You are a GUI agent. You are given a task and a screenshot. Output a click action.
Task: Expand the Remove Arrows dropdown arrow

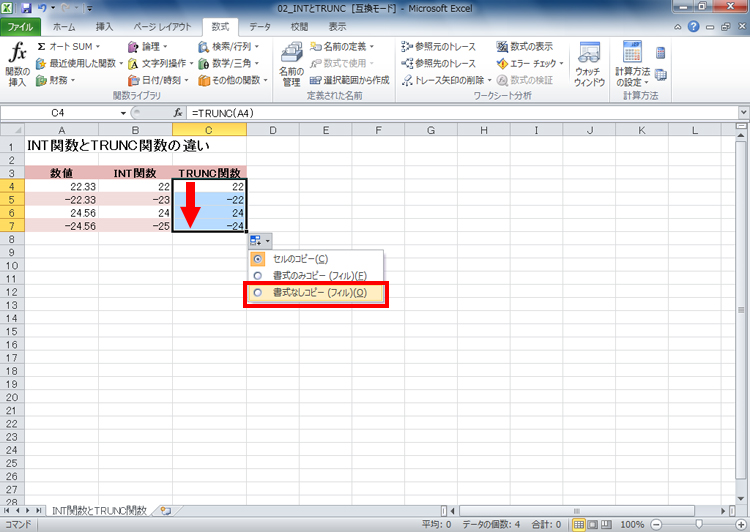point(489,80)
